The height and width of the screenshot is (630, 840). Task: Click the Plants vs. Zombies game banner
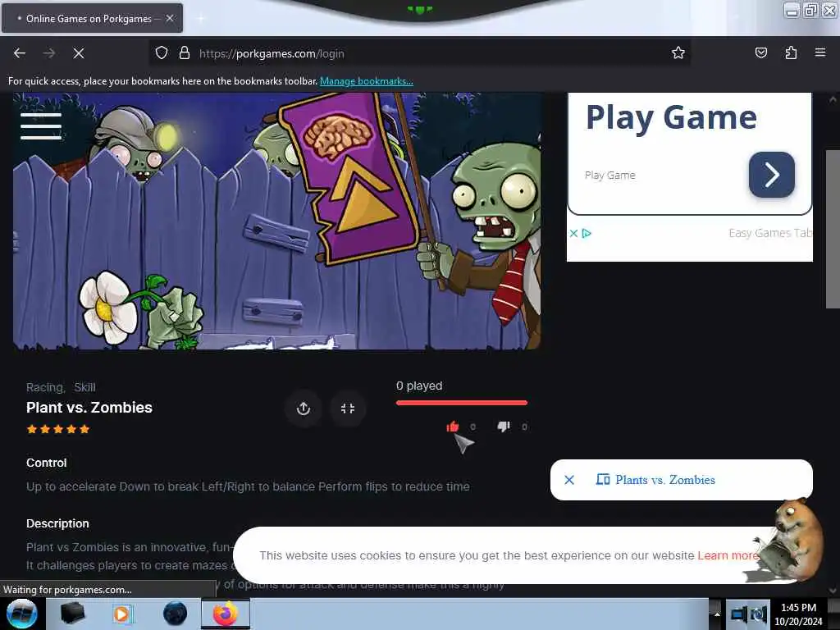click(277, 221)
